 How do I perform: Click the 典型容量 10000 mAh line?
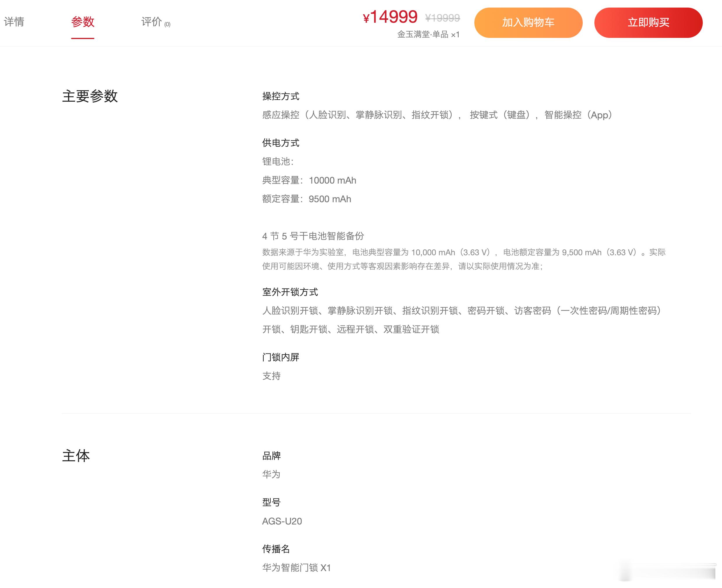point(309,180)
